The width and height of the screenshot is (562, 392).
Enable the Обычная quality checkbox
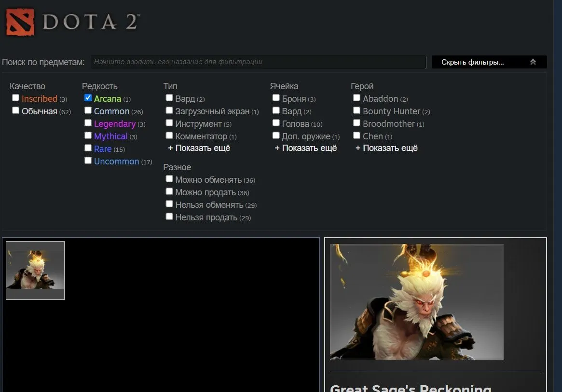click(x=15, y=110)
